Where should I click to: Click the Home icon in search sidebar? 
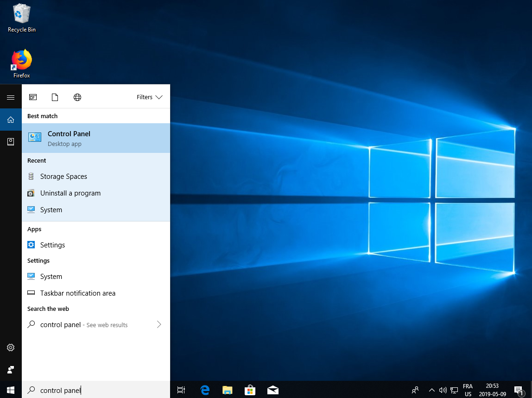coord(11,120)
